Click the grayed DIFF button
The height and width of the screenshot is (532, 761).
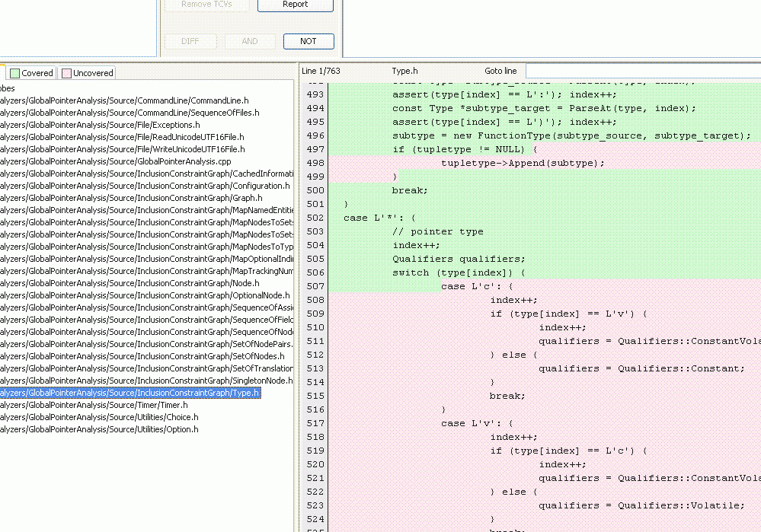tap(190, 41)
